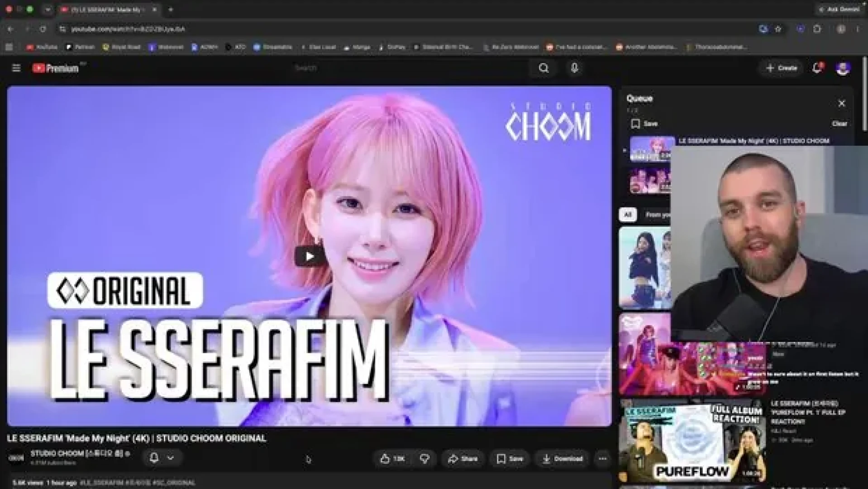Save video to playlist below player
Screen dimensions: 868x489
point(510,459)
